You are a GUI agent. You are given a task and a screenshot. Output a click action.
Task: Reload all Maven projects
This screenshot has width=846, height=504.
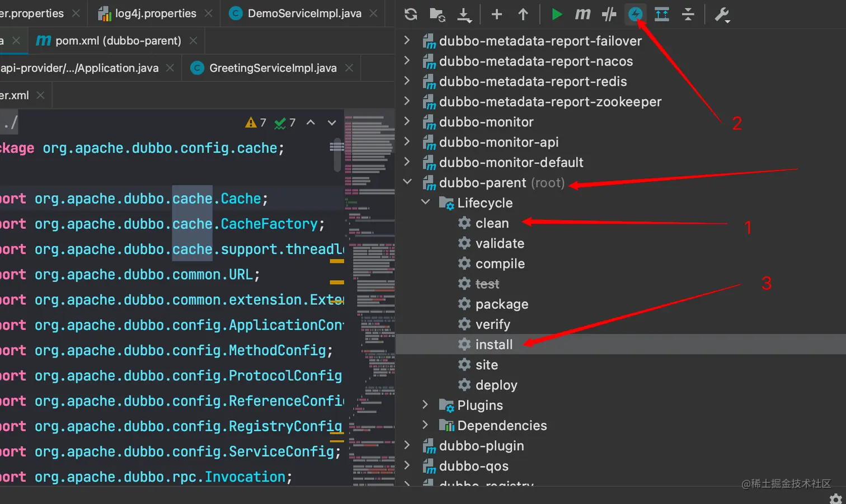tap(411, 14)
